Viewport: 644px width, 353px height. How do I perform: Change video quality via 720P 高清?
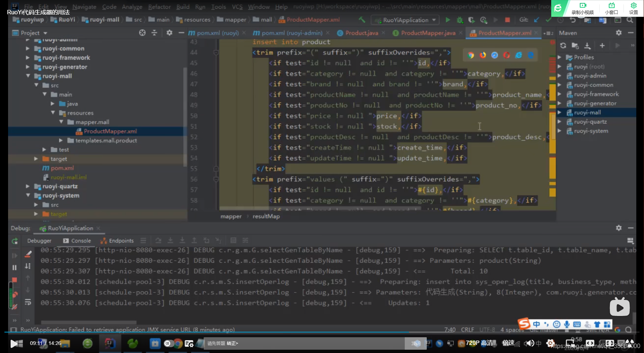coord(479,343)
